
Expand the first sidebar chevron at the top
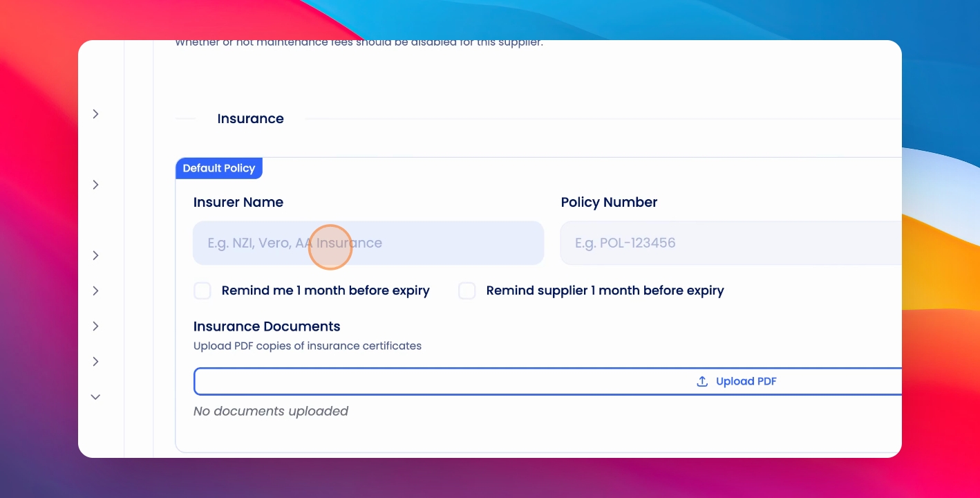[x=96, y=114]
